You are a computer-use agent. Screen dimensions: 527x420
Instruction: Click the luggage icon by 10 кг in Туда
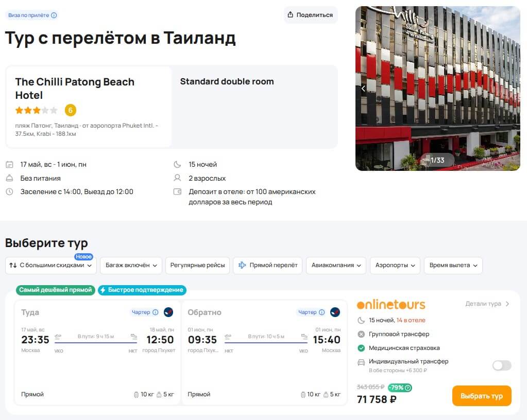point(136,394)
